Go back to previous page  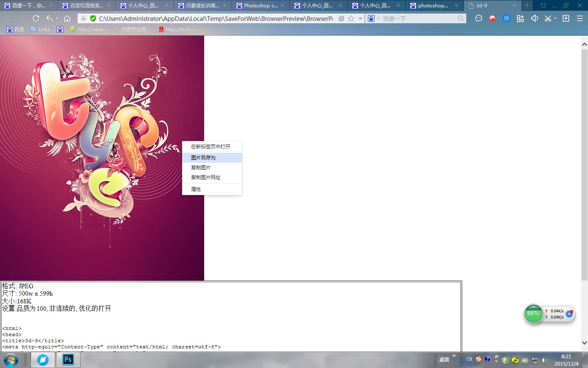click(x=9, y=18)
